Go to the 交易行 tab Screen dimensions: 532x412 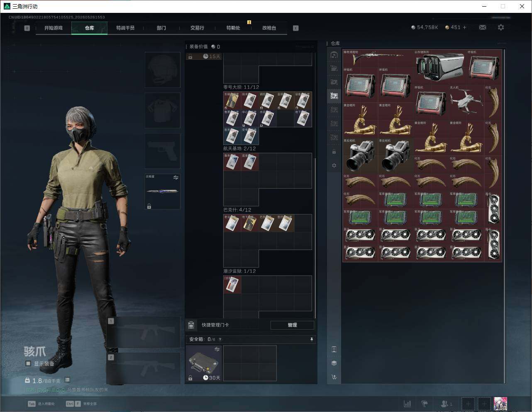coord(197,28)
